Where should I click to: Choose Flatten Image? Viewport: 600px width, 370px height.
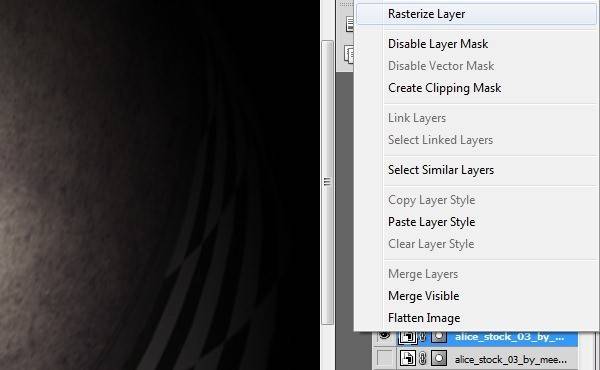tap(424, 318)
